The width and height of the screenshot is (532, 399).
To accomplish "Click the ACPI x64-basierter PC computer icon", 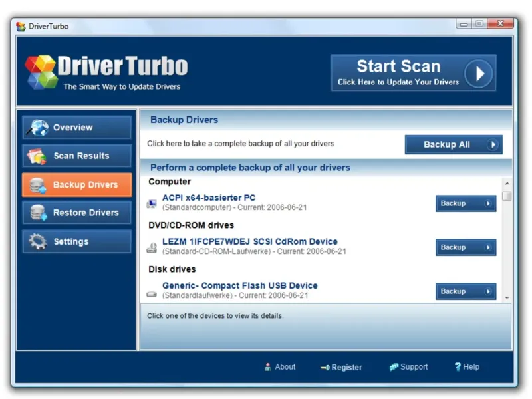I will click(152, 203).
